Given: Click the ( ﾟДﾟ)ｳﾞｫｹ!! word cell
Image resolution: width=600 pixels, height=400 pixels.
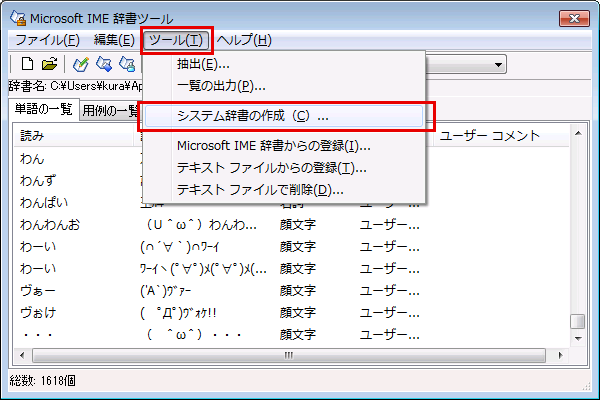Looking at the screenshot, I should (x=178, y=313).
